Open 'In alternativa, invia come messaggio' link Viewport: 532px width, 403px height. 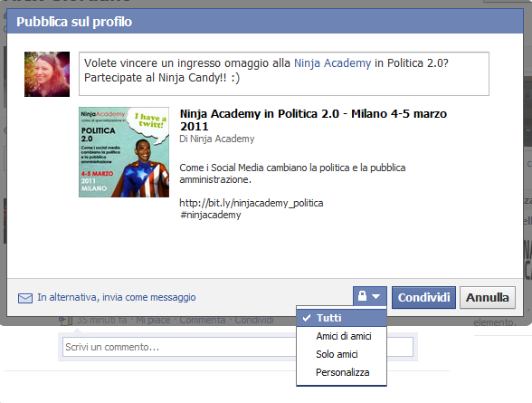[117, 297]
